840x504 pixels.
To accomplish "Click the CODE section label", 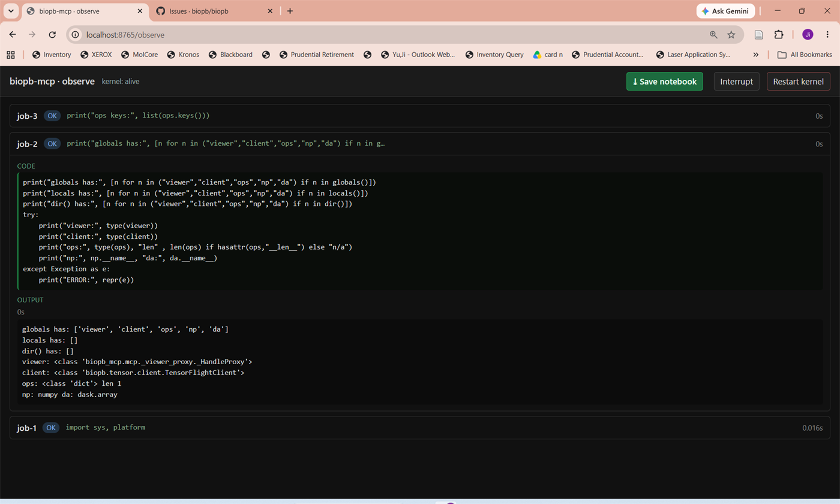I will [x=26, y=166].
